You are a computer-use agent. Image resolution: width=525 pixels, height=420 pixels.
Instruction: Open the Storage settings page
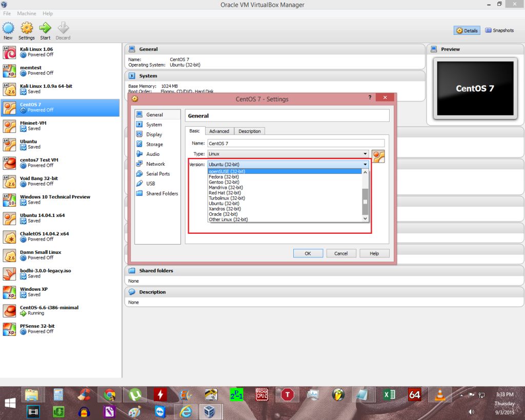[155, 144]
